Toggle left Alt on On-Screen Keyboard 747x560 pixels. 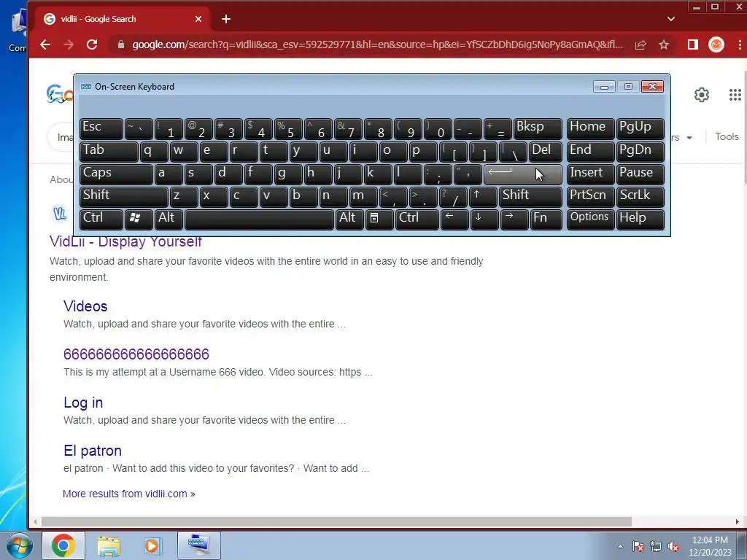click(x=169, y=219)
